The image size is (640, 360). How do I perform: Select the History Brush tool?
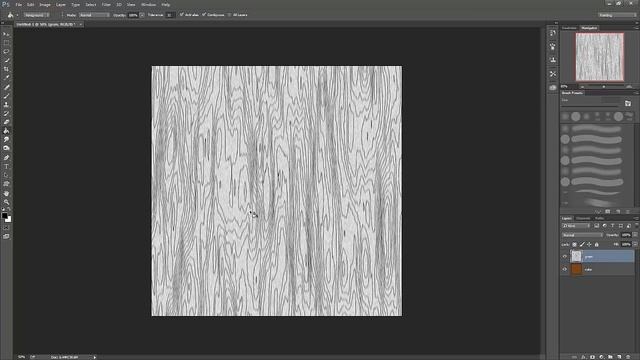click(x=6, y=113)
